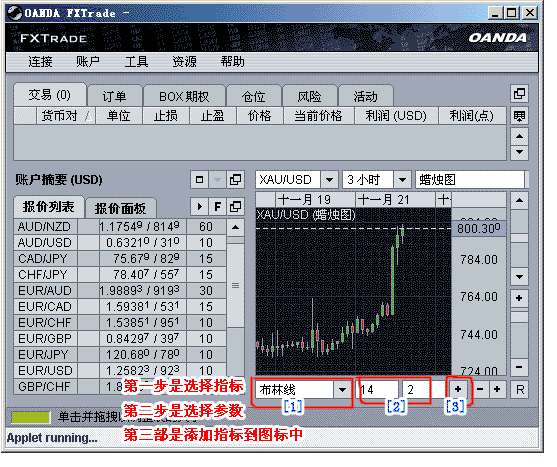Select EUR/USD in the quote list
The height and width of the screenshot is (467, 557).
click(120, 370)
